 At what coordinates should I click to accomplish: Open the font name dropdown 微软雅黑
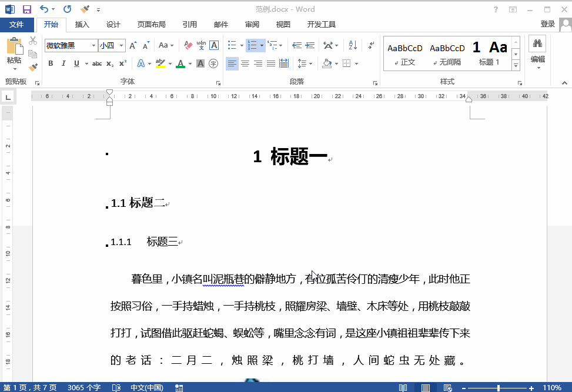click(93, 45)
